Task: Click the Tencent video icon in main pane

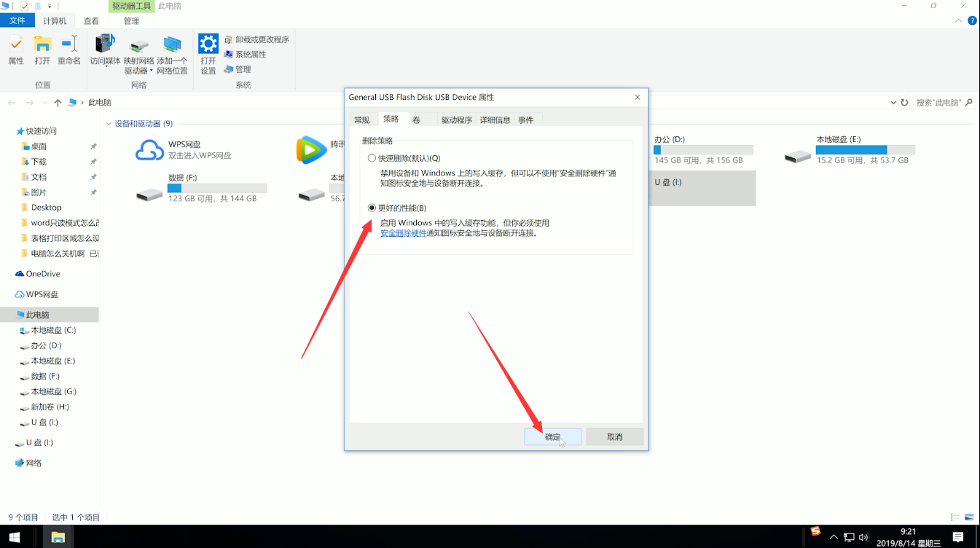Action: click(311, 150)
